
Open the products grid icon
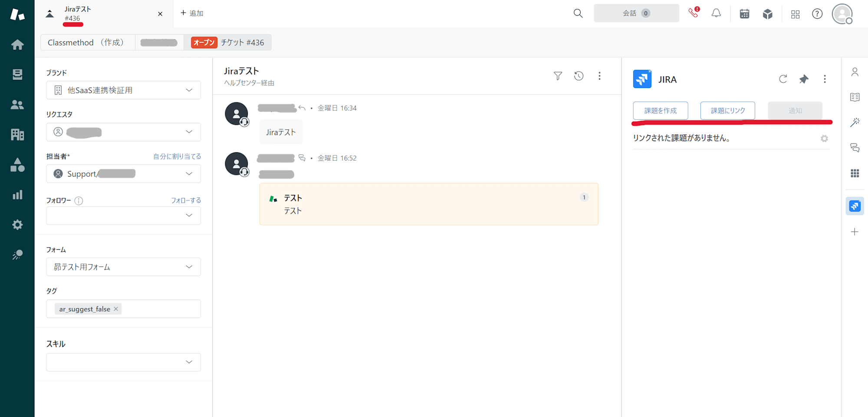point(795,14)
